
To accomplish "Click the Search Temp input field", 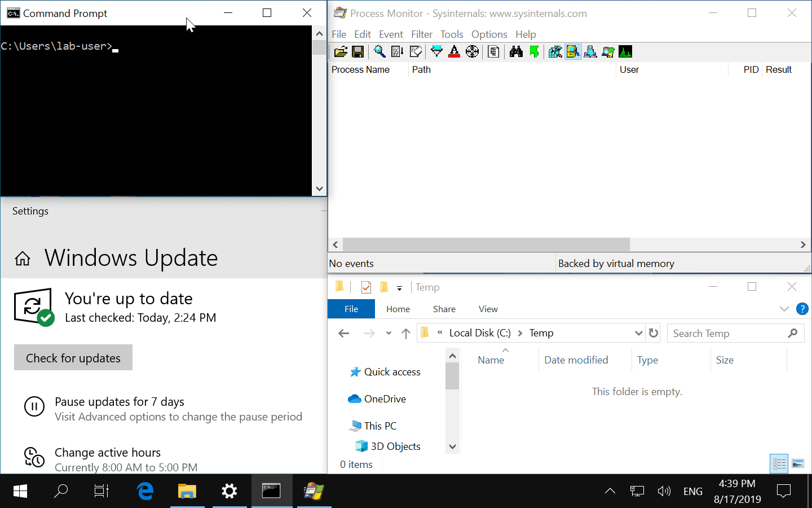I will click(x=727, y=333).
